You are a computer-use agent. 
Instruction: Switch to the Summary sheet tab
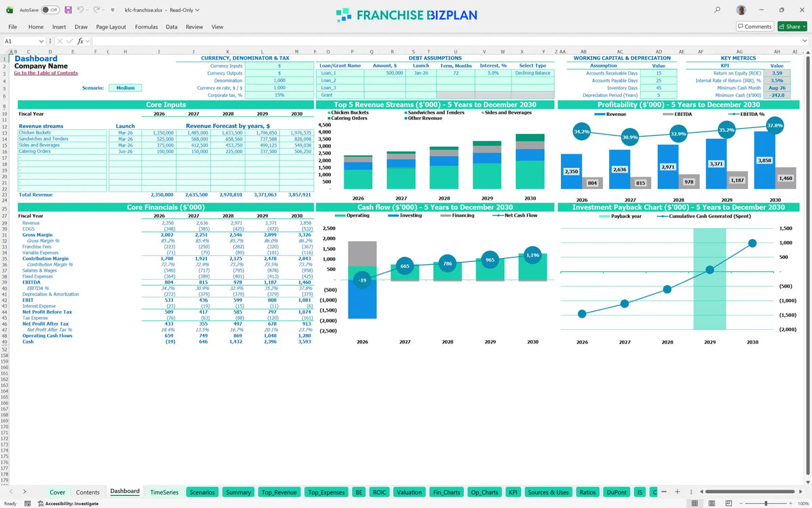click(239, 492)
